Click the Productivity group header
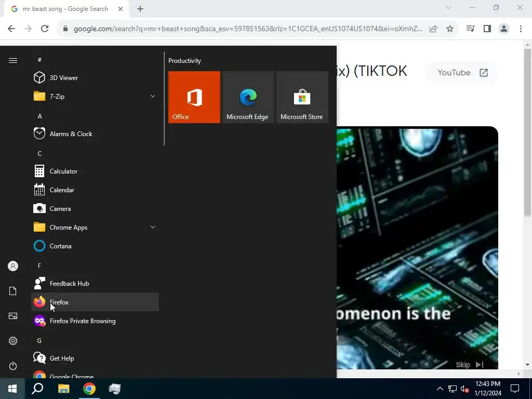 pyautogui.click(x=184, y=61)
